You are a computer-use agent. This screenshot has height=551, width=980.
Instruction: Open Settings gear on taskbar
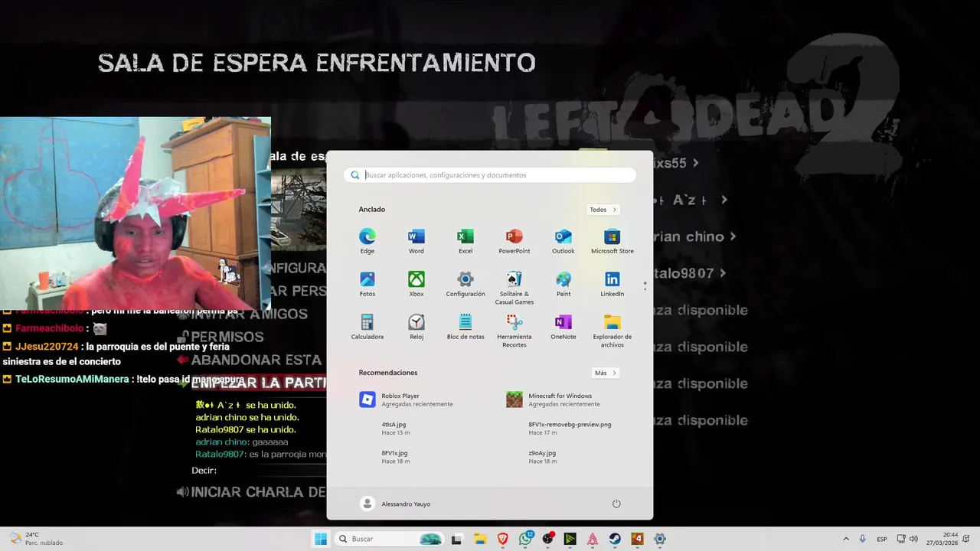660,539
